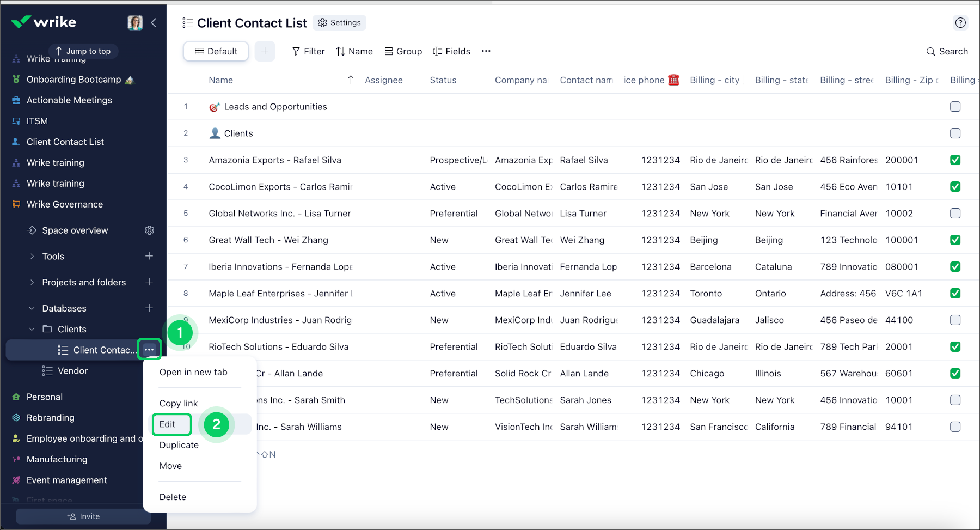This screenshot has width=980, height=530.
Task: Open the help icon in the top right
Action: (960, 22)
